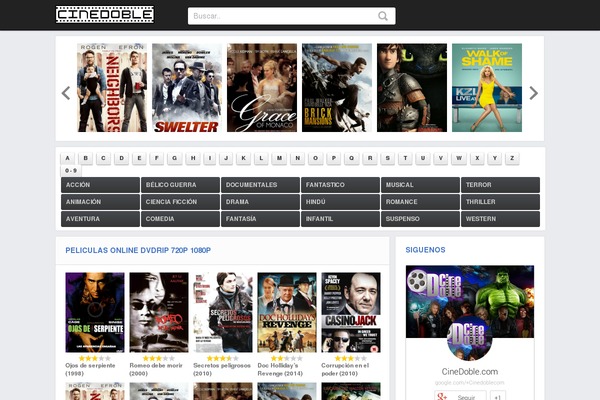Open the Documentales genre
Viewport: 600px width, 400px height.
tap(260, 185)
